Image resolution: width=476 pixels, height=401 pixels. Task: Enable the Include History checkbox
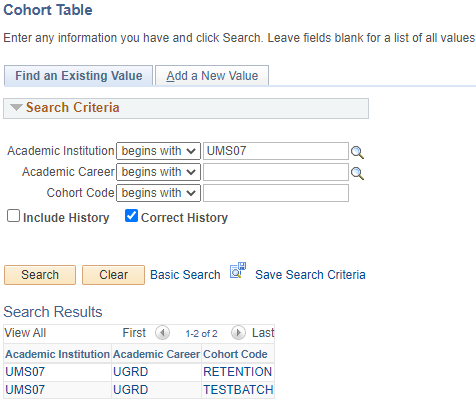(13, 216)
